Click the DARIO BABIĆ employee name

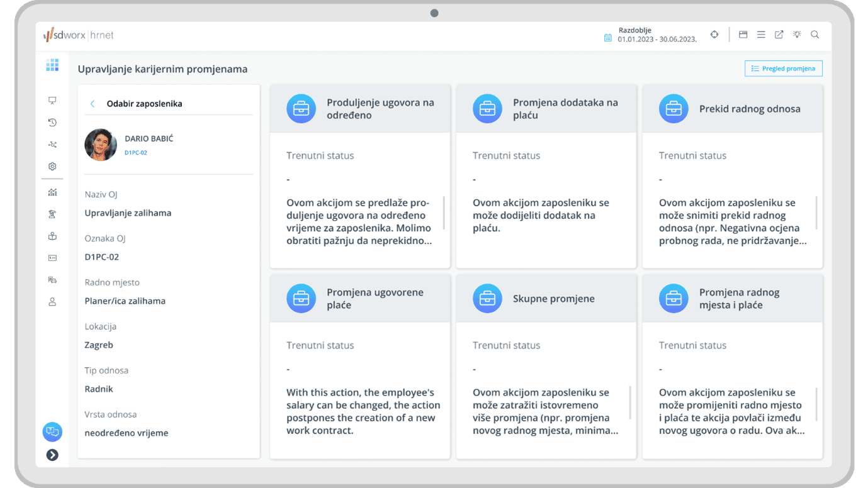[x=149, y=138]
